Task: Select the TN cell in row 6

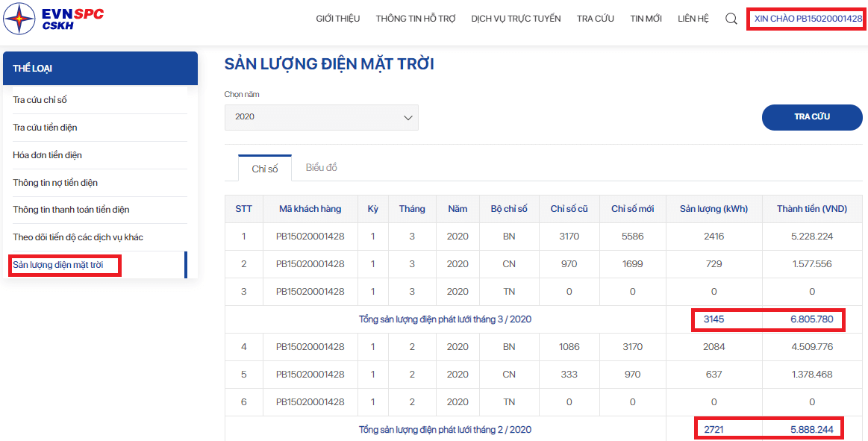Action: (509, 402)
